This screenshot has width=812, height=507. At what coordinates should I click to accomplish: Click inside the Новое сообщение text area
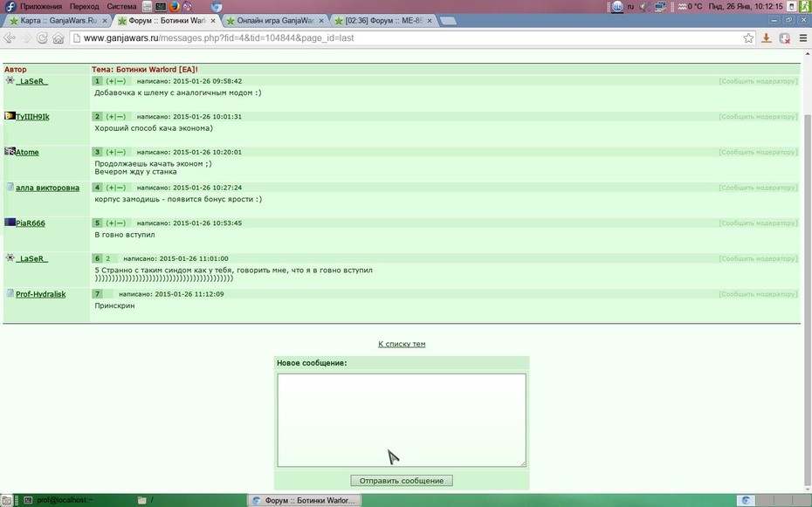402,420
